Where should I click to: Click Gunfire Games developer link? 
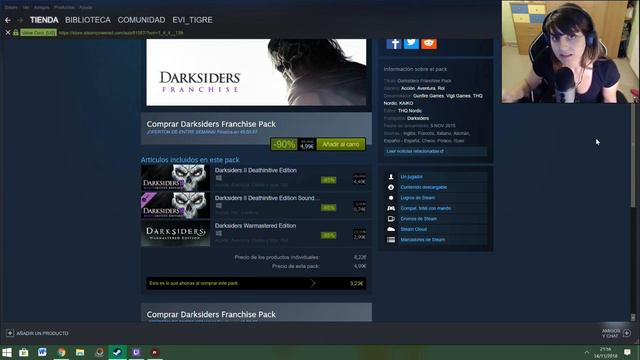(x=428, y=96)
